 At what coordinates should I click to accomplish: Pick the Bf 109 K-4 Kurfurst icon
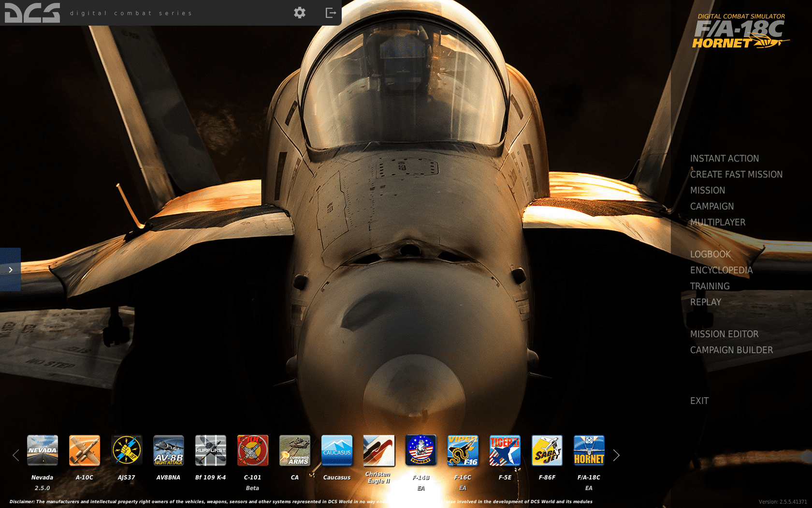pos(211,450)
